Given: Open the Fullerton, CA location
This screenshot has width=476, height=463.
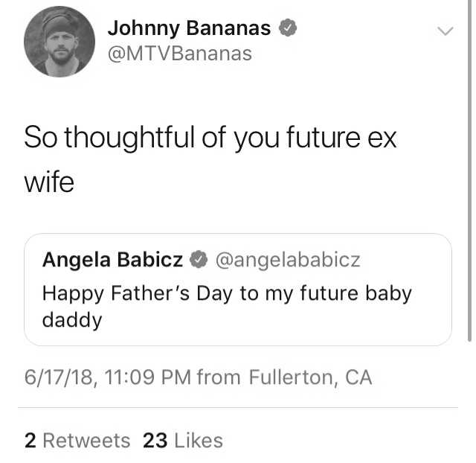Looking at the screenshot, I should click(x=310, y=377).
